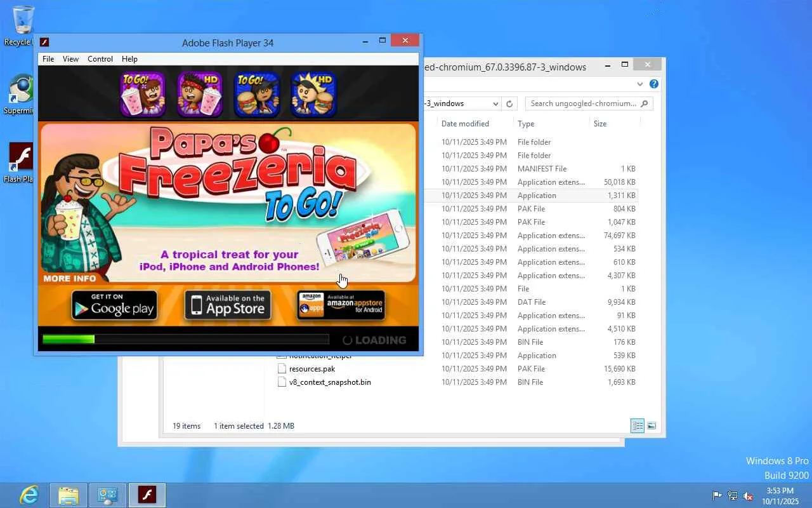Click the 1 item selected status text
812x508 pixels.
[239, 426]
